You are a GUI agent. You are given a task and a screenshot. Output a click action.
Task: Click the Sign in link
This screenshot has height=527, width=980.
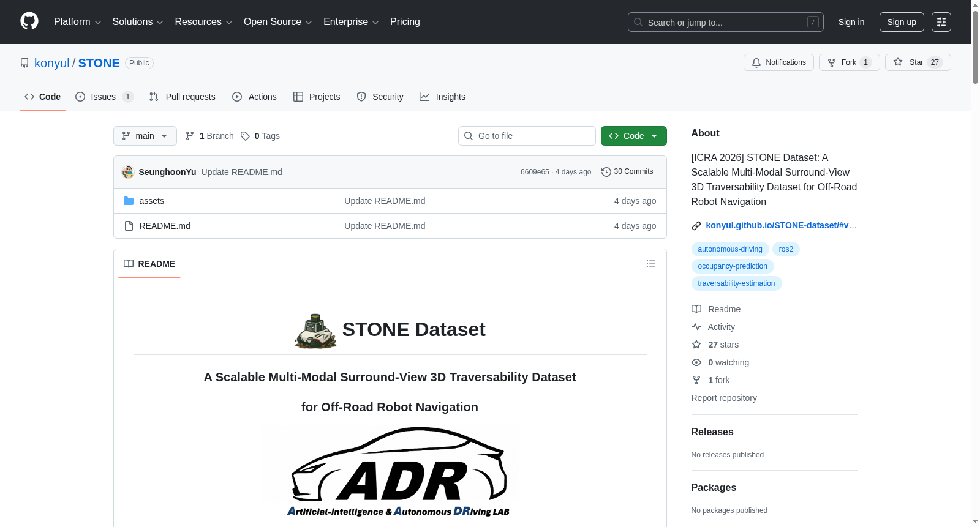851,22
